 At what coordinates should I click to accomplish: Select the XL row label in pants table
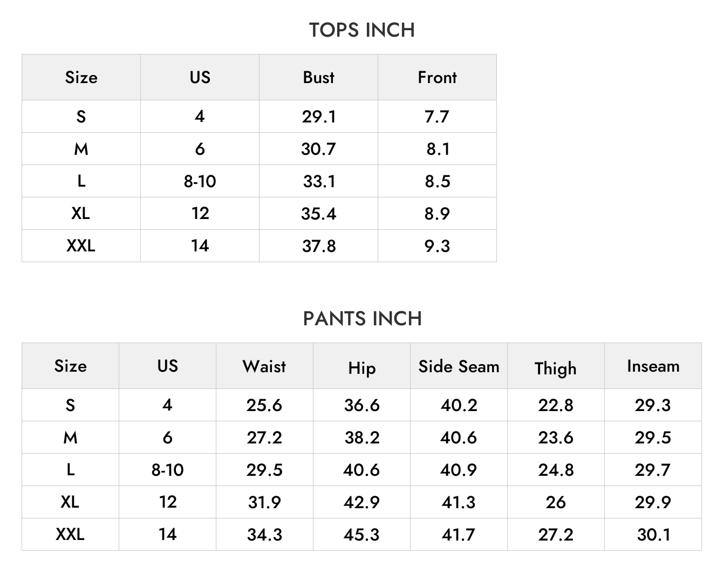tap(70, 502)
